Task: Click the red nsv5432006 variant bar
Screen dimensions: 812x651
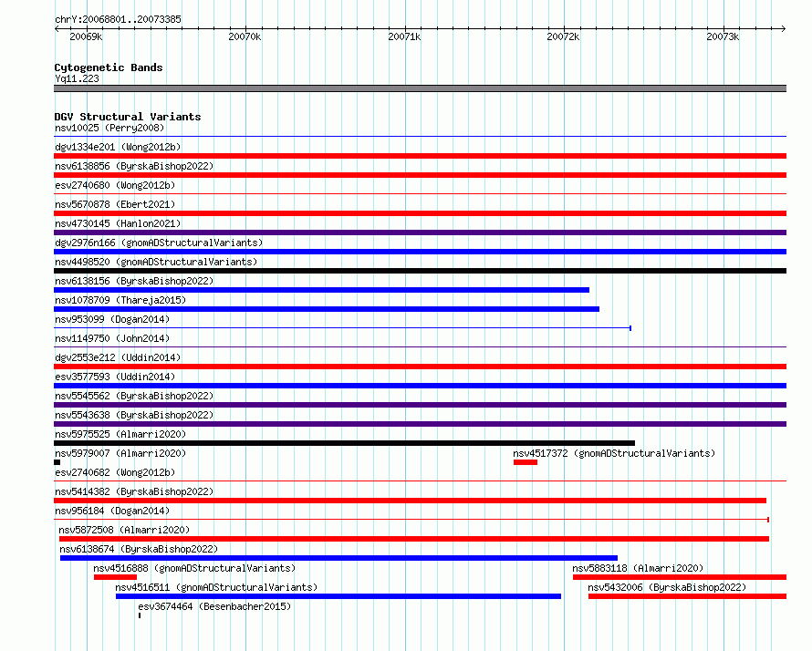Action: (x=687, y=596)
